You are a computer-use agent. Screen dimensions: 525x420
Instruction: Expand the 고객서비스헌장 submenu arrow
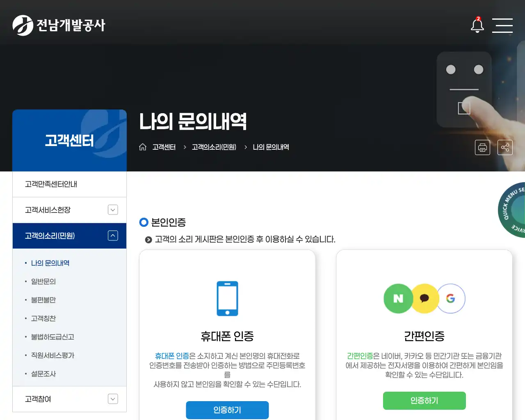coord(113,210)
